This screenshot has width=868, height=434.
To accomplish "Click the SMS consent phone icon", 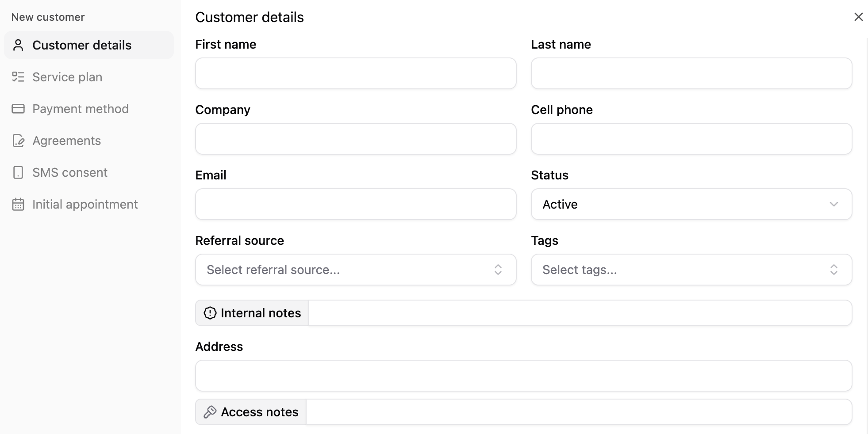I will [x=18, y=172].
